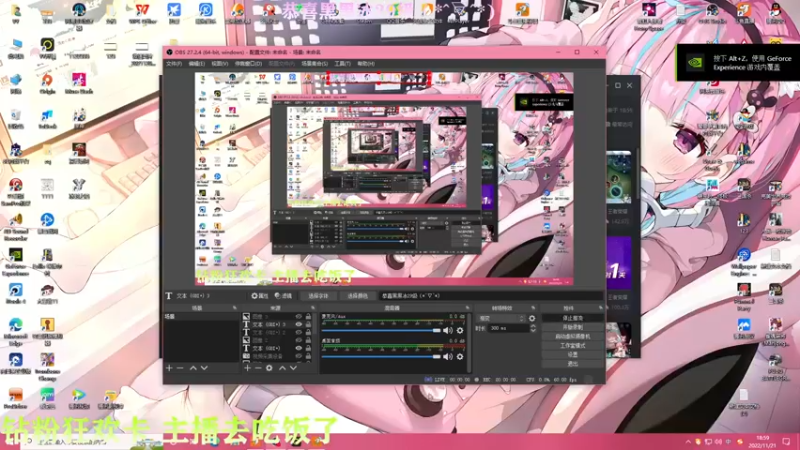Image resolution: width=800 pixels, height=450 pixels.
Task: Click 开始录制 to start recording
Action: coord(572,328)
